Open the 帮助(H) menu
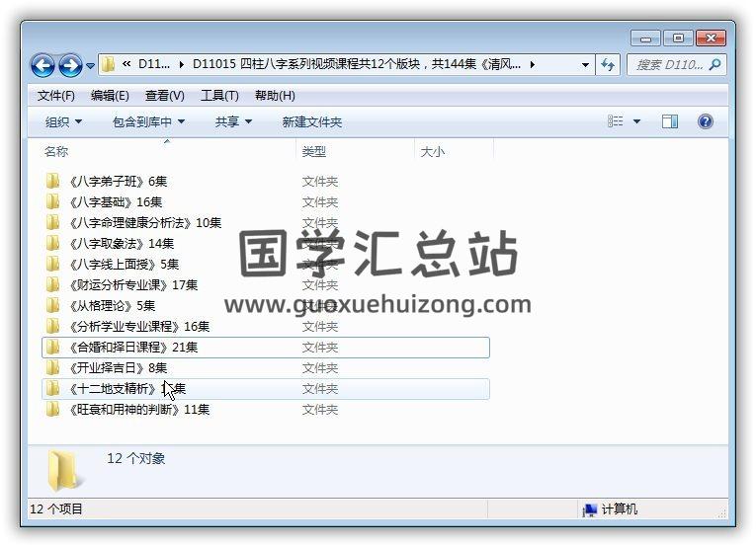The image size is (756, 547). click(275, 96)
